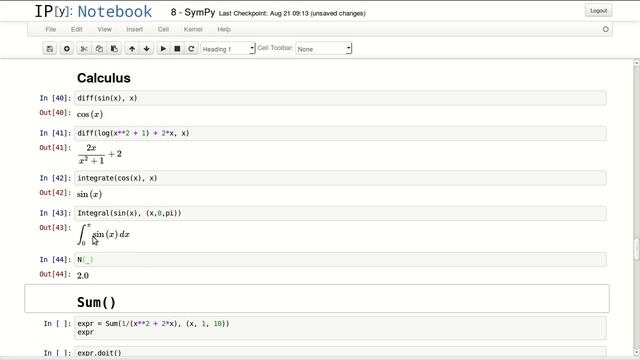Screen dimensions: 640x360
Task: Click the Logout button
Action: click(x=598, y=11)
